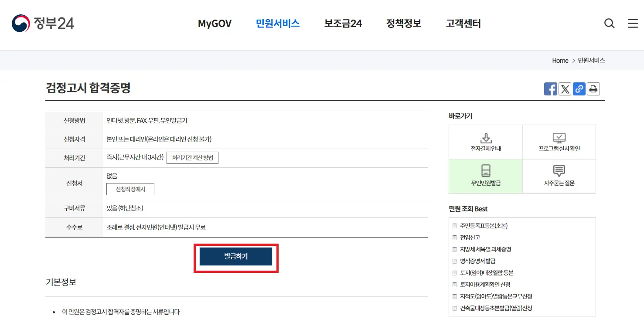This screenshot has height=326, width=644.
Task: Open the 고객센터 menu
Action: coord(463,24)
